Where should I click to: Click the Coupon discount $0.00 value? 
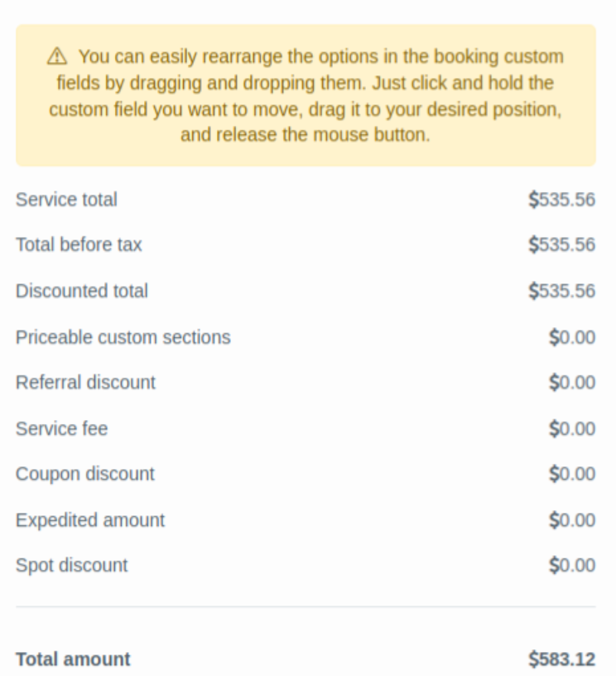coord(572,474)
